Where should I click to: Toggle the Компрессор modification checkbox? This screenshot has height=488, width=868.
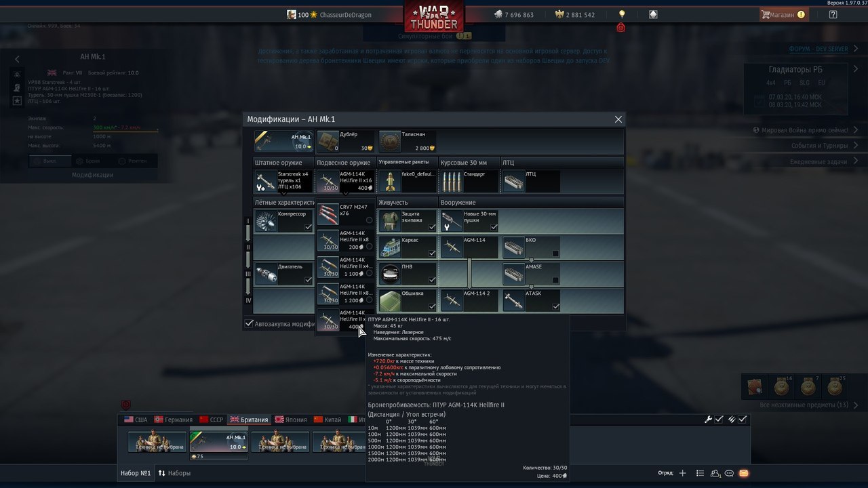(x=308, y=227)
